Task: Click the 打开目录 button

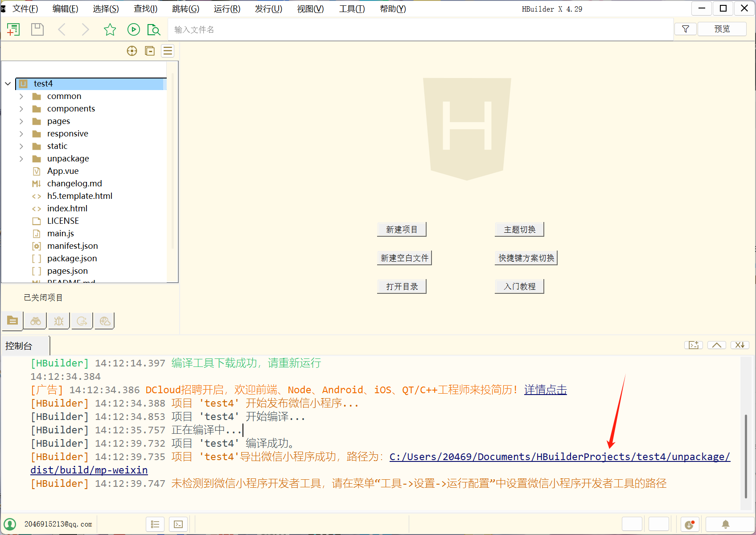Action: pos(402,287)
